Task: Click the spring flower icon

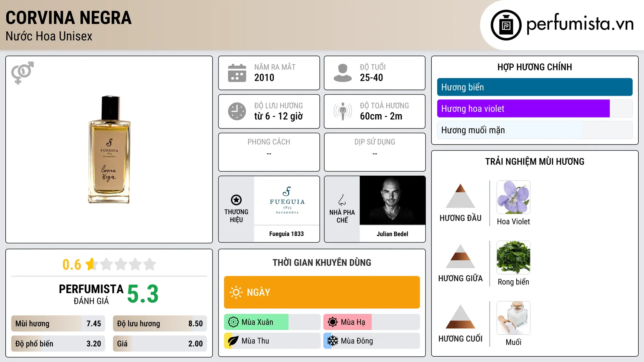Action: click(x=233, y=322)
